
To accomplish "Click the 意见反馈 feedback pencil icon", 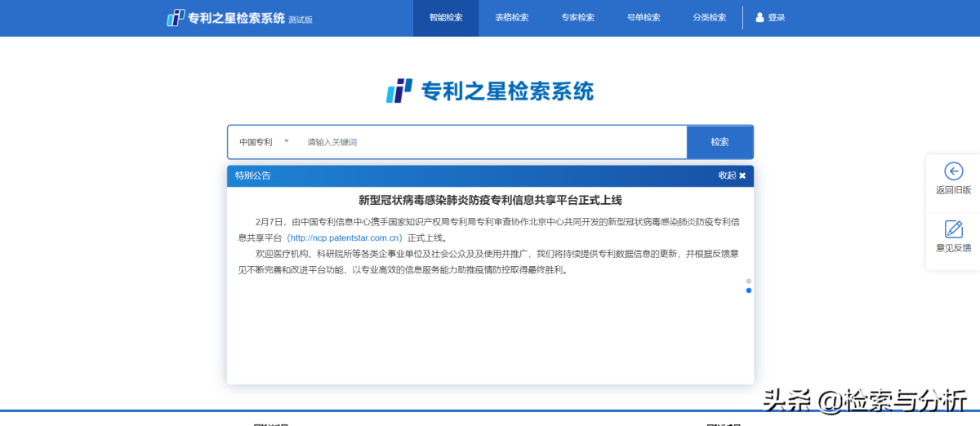I will coord(953,229).
